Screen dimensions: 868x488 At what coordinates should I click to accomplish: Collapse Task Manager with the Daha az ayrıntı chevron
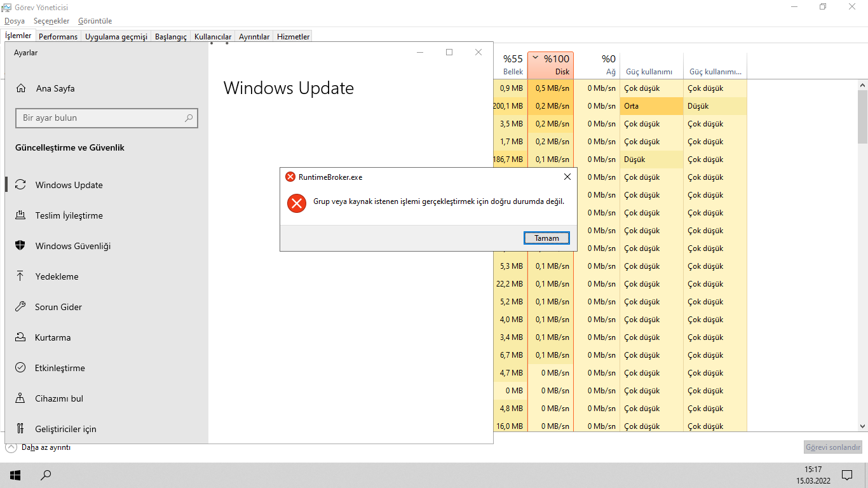click(11, 447)
